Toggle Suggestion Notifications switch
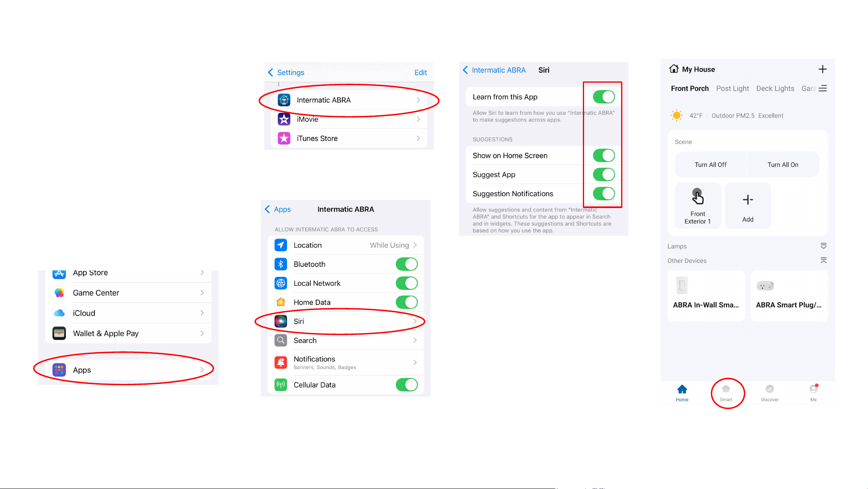Screen dimensions: 868x489 [x=604, y=194]
